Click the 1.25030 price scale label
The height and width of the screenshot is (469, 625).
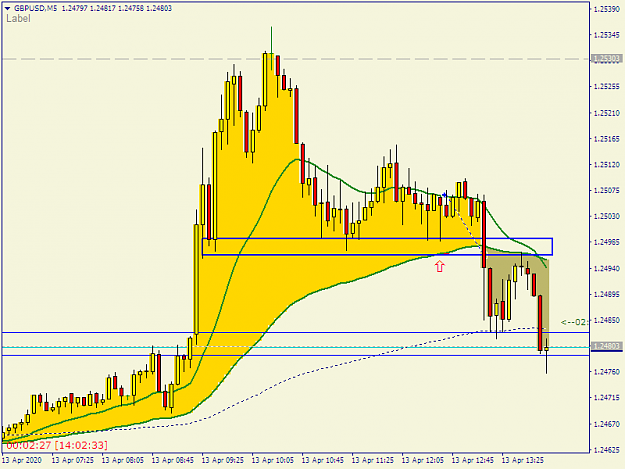[x=607, y=216]
